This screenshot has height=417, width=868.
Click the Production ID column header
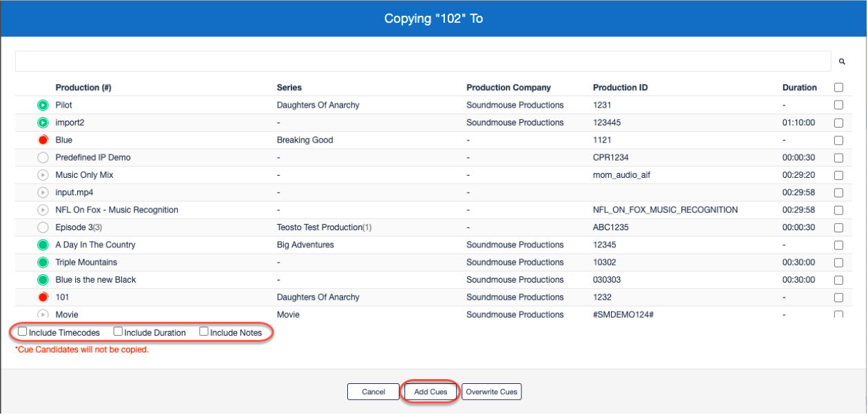[620, 88]
